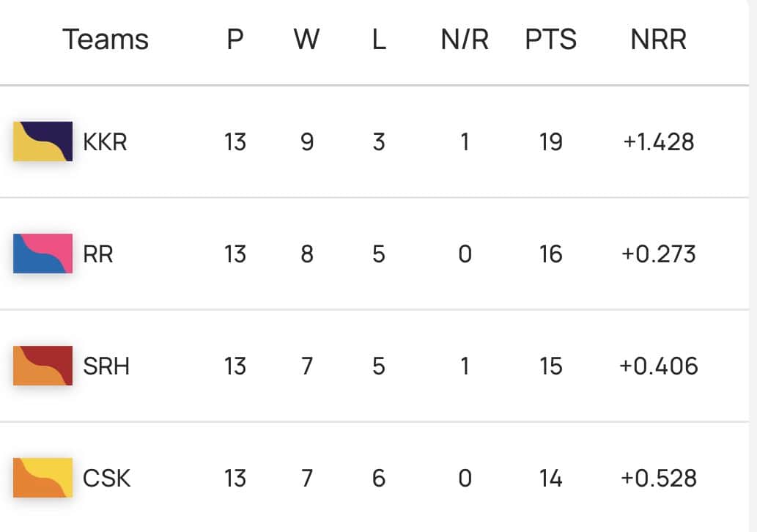Click the SRH team flag icon
The image size is (757, 532).
click(x=43, y=366)
